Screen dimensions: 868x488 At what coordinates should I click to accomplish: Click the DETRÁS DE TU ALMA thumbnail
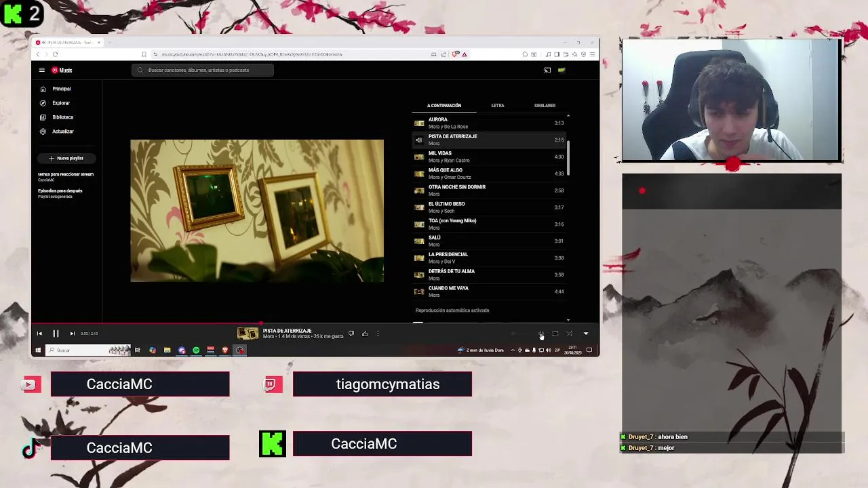coord(419,274)
